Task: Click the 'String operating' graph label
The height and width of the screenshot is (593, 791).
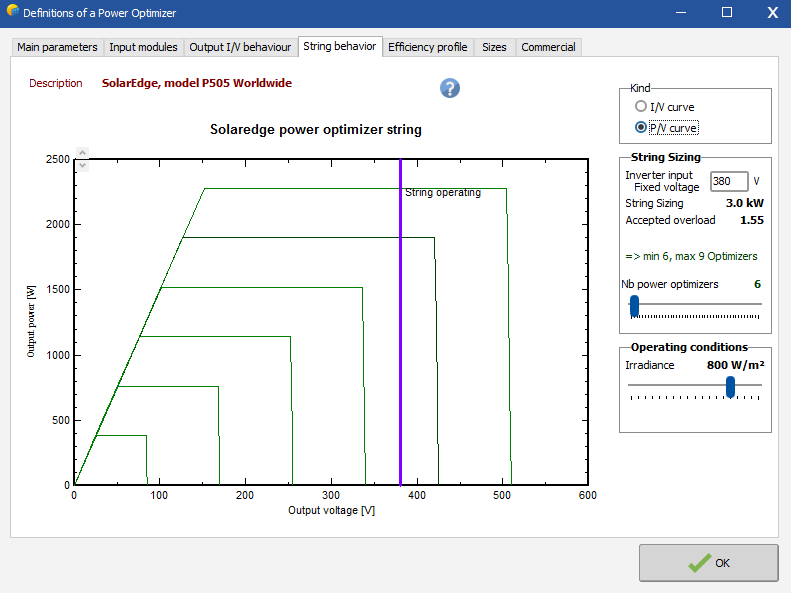Action: pyautogui.click(x=443, y=193)
